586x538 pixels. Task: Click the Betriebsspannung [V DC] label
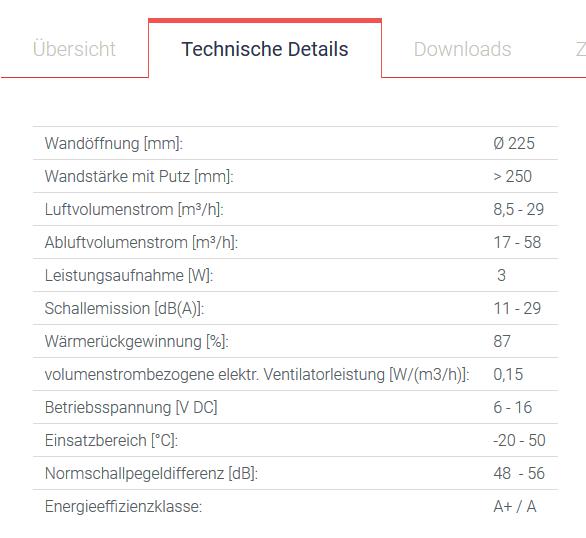pos(131,408)
